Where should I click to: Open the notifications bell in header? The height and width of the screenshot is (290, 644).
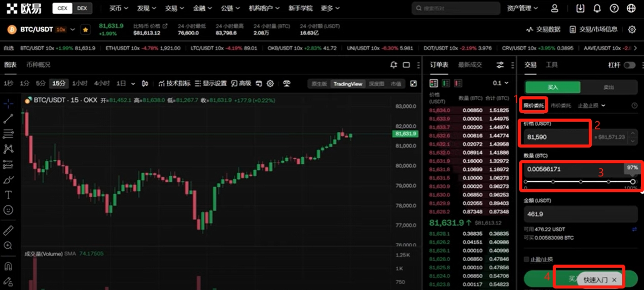click(597, 9)
